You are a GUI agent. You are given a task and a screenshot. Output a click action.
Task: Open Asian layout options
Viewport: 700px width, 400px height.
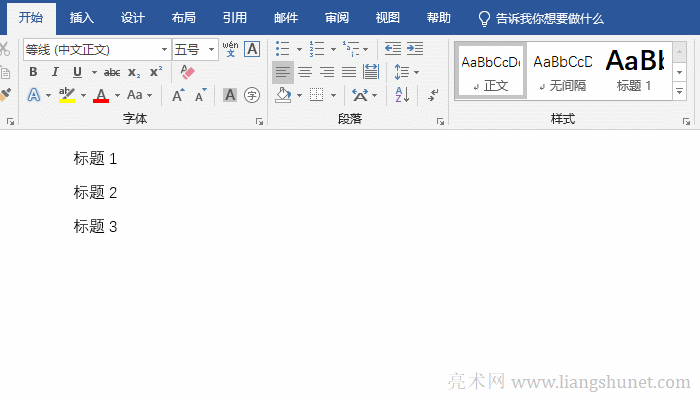[360, 95]
